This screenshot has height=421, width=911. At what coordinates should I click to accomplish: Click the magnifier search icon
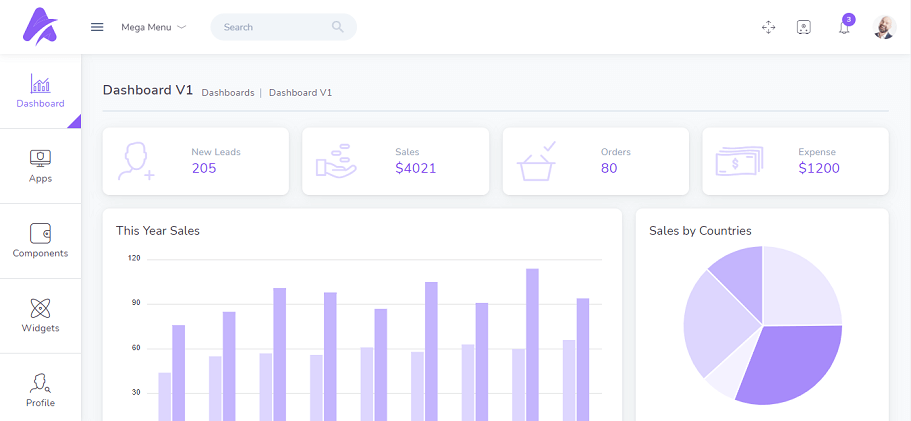coord(338,27)
